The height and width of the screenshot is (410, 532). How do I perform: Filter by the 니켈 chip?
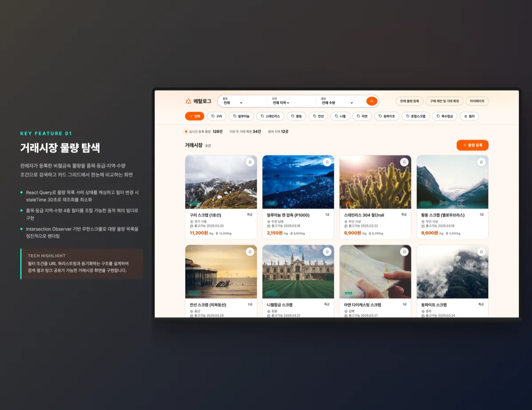[x=340, y=116]
